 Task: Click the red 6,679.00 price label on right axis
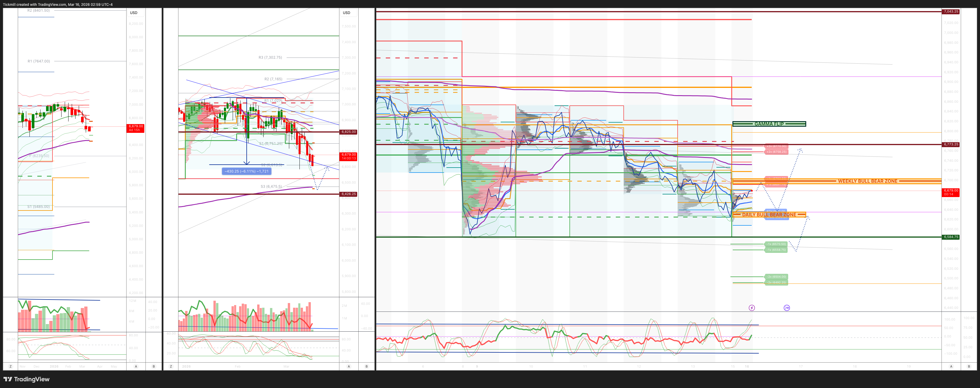[950, 192]
